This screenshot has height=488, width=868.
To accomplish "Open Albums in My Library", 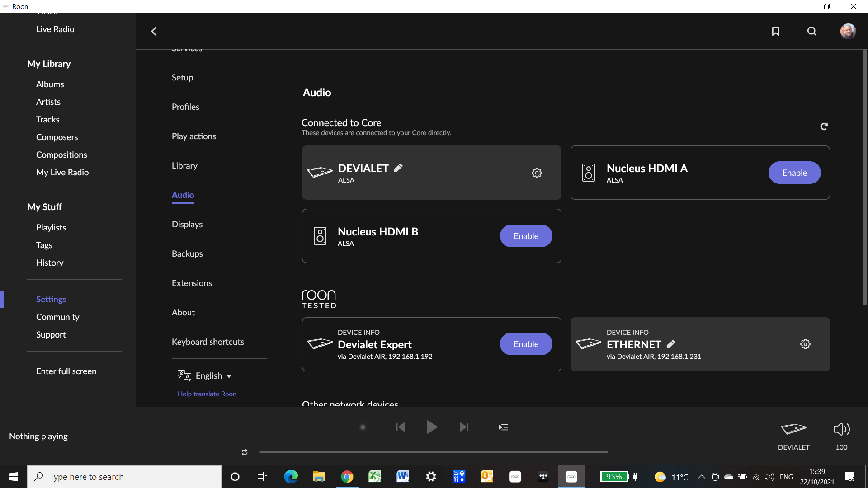I will click(x=50, y=84).
